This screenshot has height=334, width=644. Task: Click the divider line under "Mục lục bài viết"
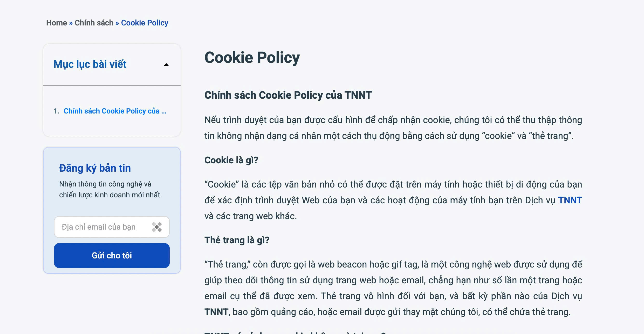point(112,85)
